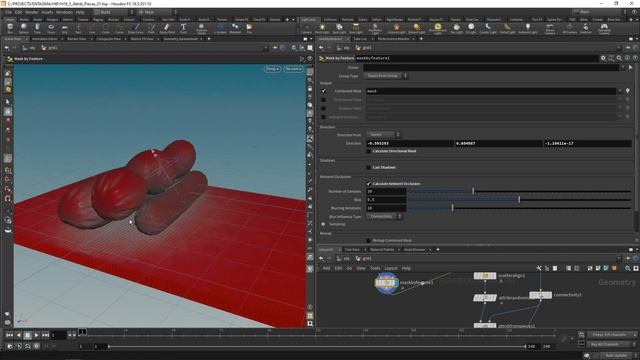
Task: Add a Caustic Light from the shelf
Action: tap(488, 29)
